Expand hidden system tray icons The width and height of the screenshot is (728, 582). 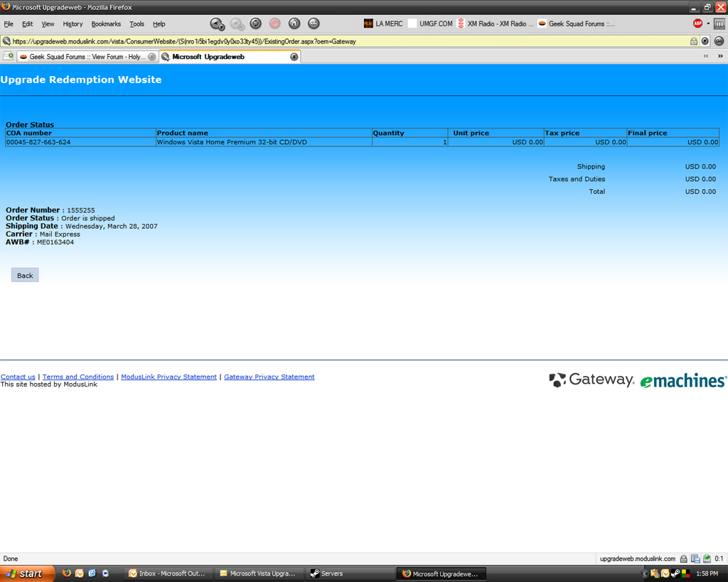tap(644, 573)
